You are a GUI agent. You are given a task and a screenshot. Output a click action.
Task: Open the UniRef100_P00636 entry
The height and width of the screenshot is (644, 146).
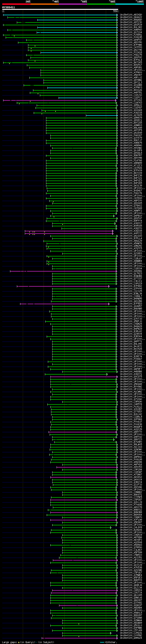click(131, 424)
